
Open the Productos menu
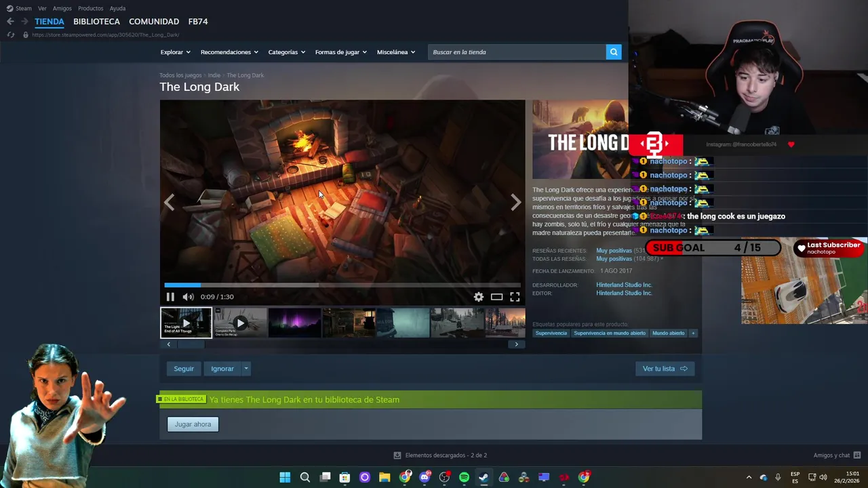(91, 8)
